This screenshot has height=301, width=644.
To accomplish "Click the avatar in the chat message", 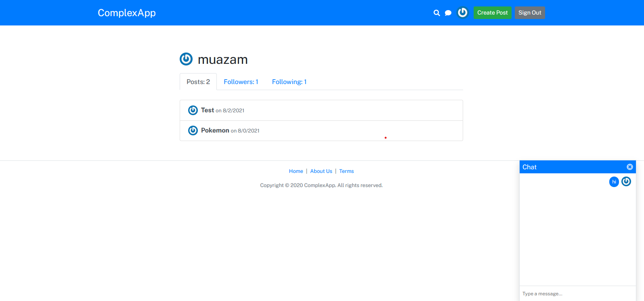I will 626,182.
